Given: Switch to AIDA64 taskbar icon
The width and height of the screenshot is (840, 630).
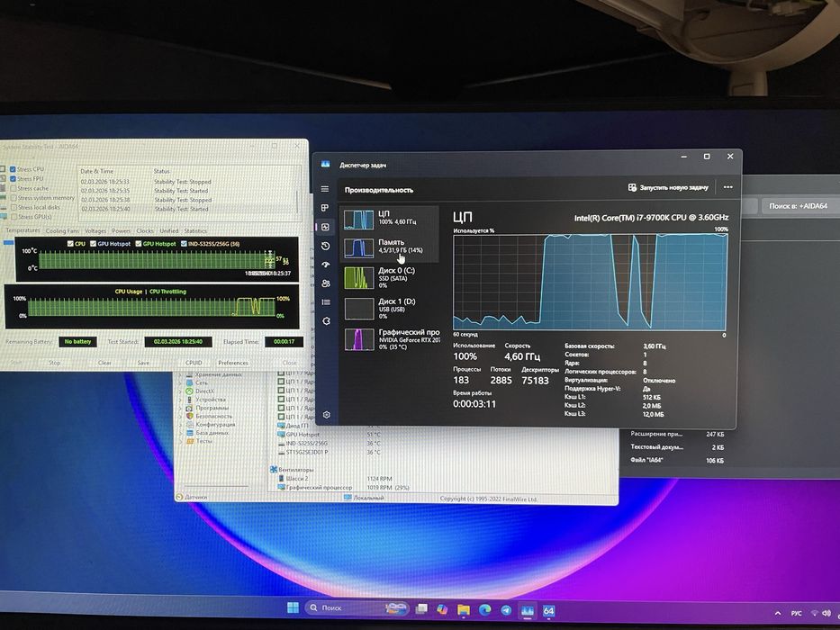Looking at the screenshot, I should (548, 611).
